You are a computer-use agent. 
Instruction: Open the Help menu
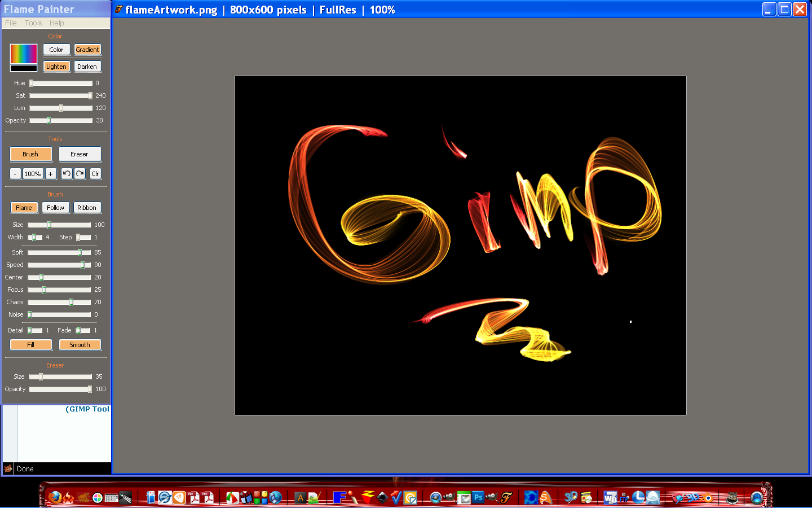pos(57,23)
